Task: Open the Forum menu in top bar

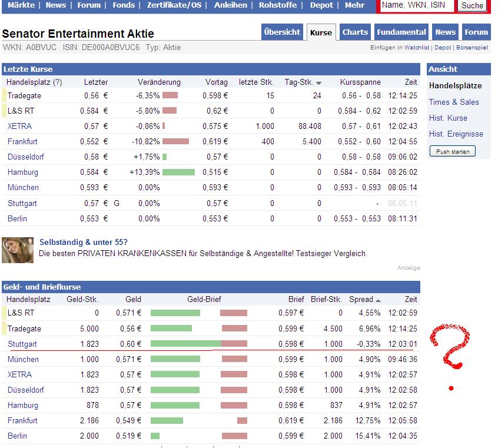Action: (x=89, y=5)
